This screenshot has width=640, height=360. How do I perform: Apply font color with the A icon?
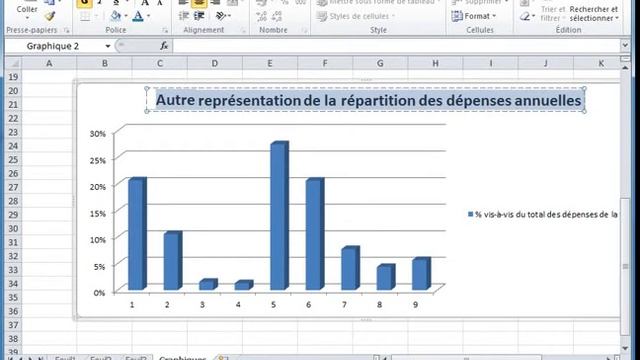(138, 16)
